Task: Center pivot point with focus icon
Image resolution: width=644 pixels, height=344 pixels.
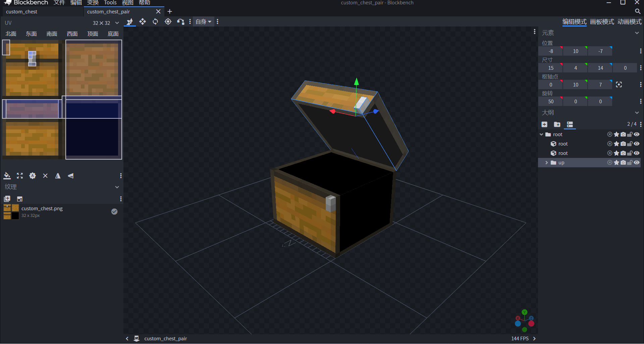Action: [619, 85]
